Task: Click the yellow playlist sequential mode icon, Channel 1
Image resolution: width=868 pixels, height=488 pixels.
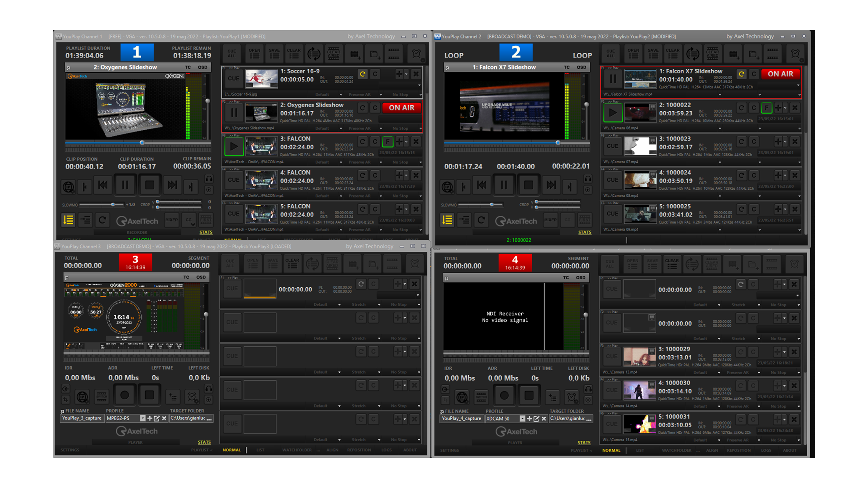Action: (x=68, y=220)
